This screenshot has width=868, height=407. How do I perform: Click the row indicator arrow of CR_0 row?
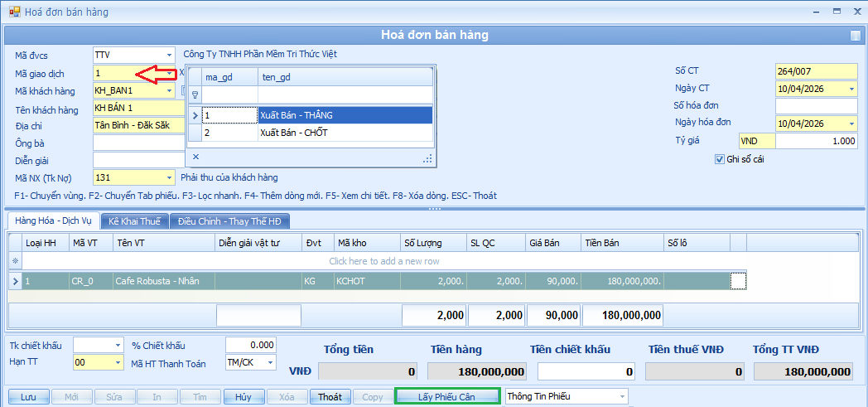15,282
